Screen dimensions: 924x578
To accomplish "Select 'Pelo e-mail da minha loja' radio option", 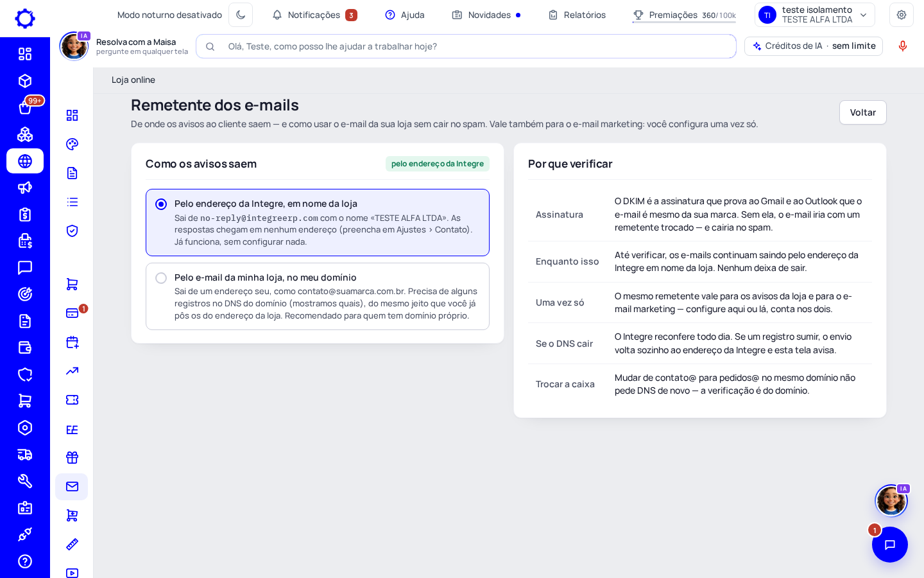I will [161, 278].
